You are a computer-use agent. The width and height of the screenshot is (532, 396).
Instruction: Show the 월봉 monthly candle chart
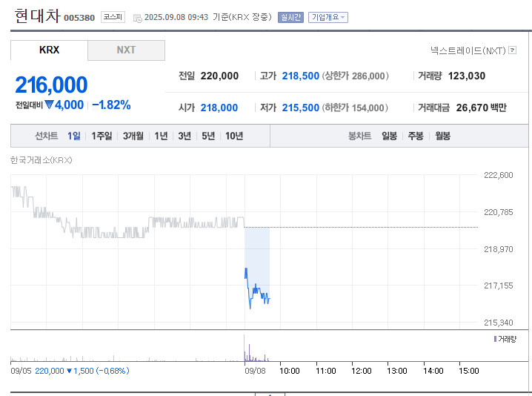(443, 136)
